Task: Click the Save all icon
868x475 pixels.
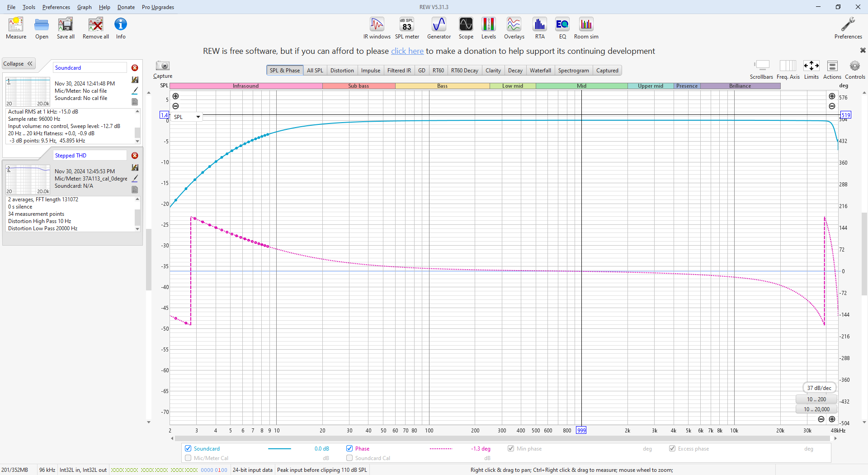Action: click(66, 28)
